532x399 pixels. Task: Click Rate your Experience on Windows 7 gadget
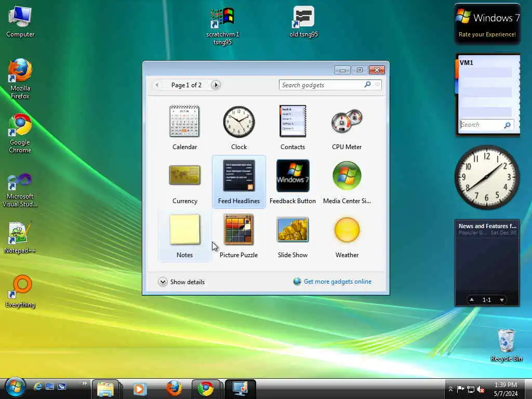pos(487,34)
